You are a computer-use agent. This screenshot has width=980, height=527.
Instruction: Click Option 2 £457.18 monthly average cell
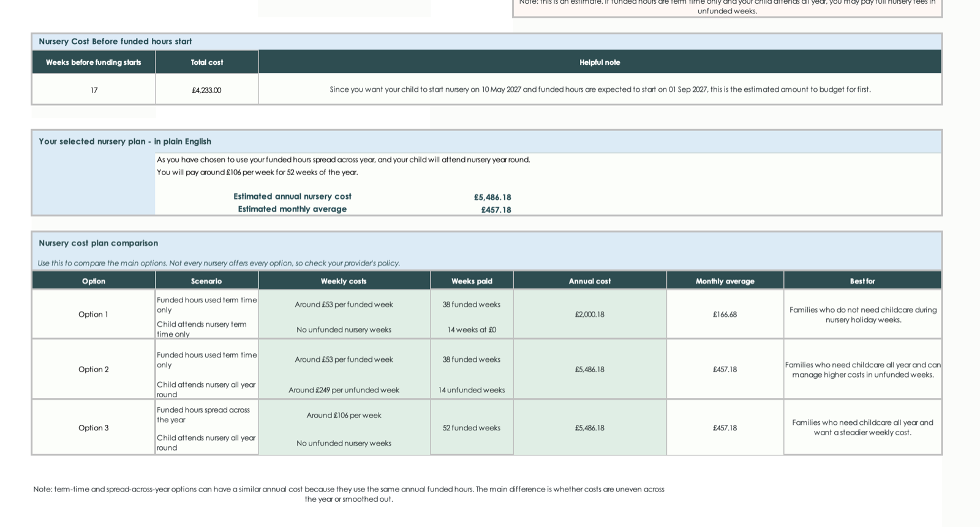pyautogui.click(x=725, y=369)
